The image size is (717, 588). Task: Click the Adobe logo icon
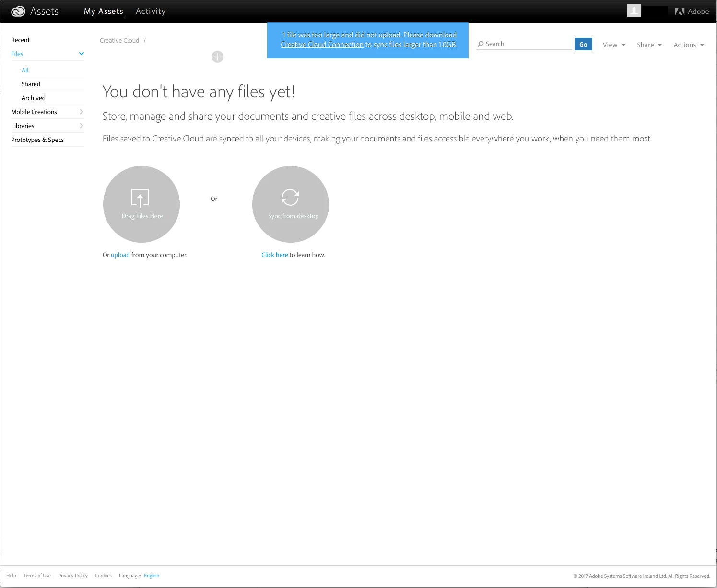[680, 12]
